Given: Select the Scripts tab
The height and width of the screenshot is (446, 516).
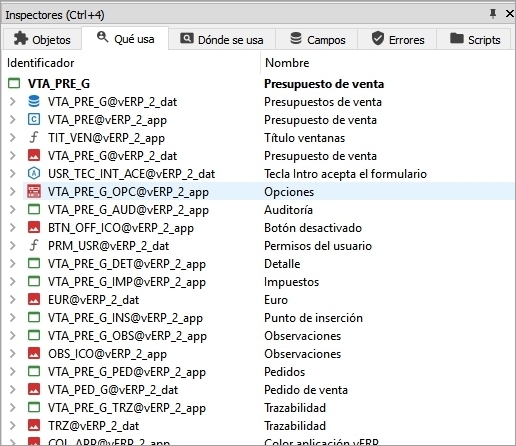Looking at the screenshot, I should (x=474, y=39).
